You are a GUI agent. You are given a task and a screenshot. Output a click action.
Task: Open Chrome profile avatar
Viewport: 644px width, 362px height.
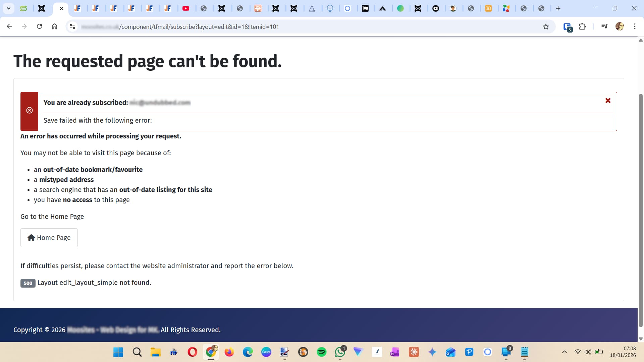coord(620,26)
